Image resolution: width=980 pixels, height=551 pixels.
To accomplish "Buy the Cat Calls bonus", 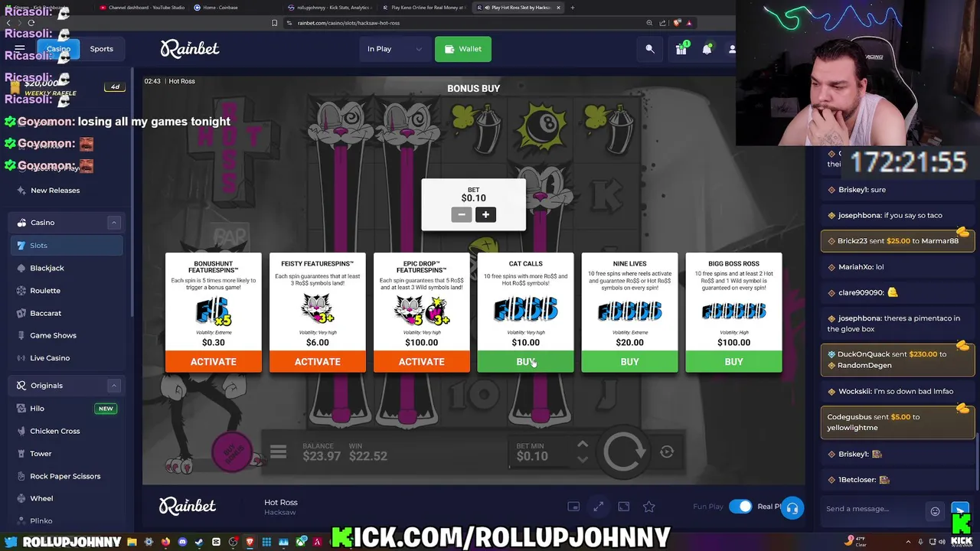I will click(x=526, y=361).
